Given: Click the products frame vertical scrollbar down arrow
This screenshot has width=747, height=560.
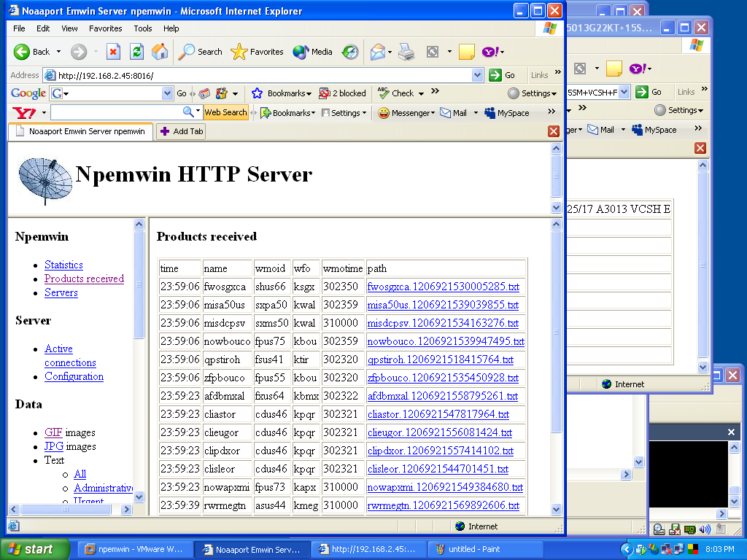Looking at the screenshot, I should tap(556, 509).
